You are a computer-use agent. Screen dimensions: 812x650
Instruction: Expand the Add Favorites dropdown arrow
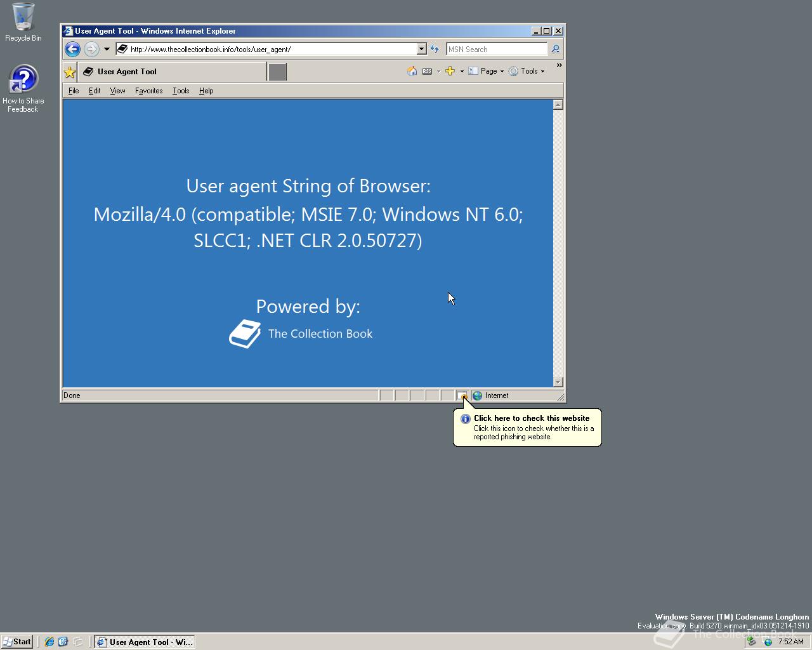[462, 71]
